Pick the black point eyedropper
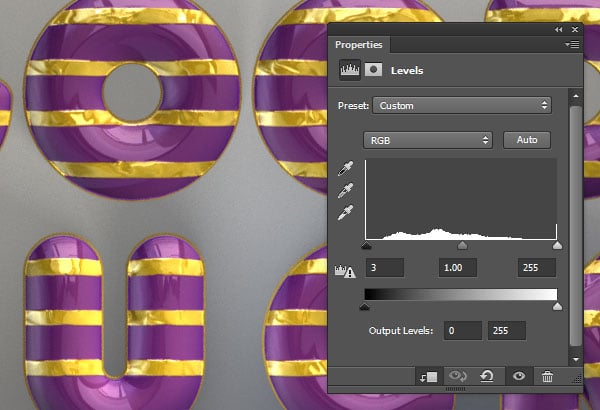Screen dimensions: 600x410 click(x=346, y=168)
